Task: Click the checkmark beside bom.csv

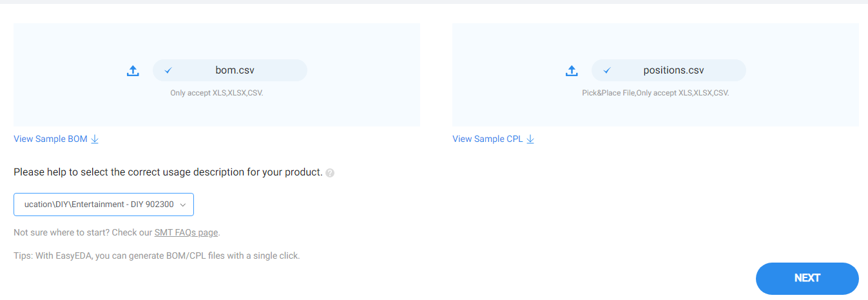Action: point(168,70)
